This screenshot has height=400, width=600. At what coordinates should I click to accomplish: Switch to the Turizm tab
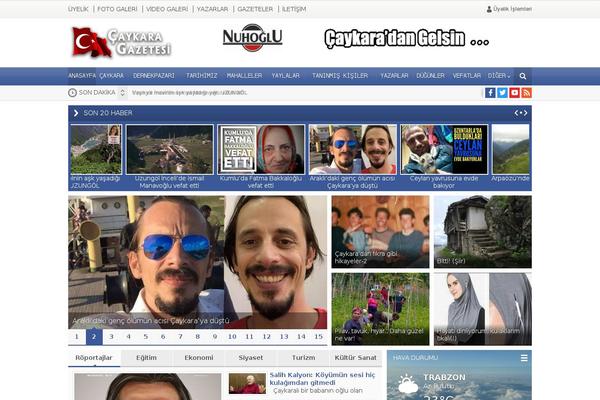pos(303,358)
